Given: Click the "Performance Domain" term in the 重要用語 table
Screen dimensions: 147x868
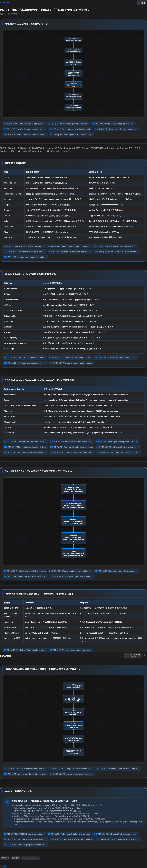Looking at the screenshot, I should [x=13, y=194].
